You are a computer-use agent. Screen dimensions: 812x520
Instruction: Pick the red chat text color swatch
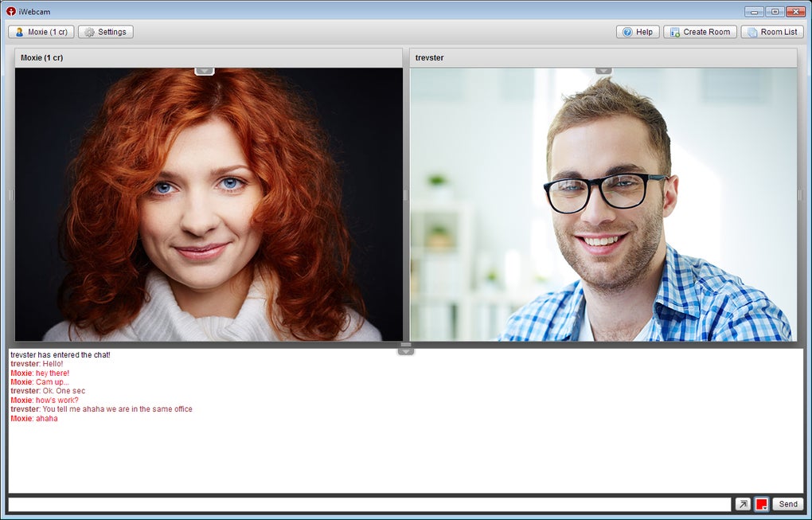coord(761,504)
